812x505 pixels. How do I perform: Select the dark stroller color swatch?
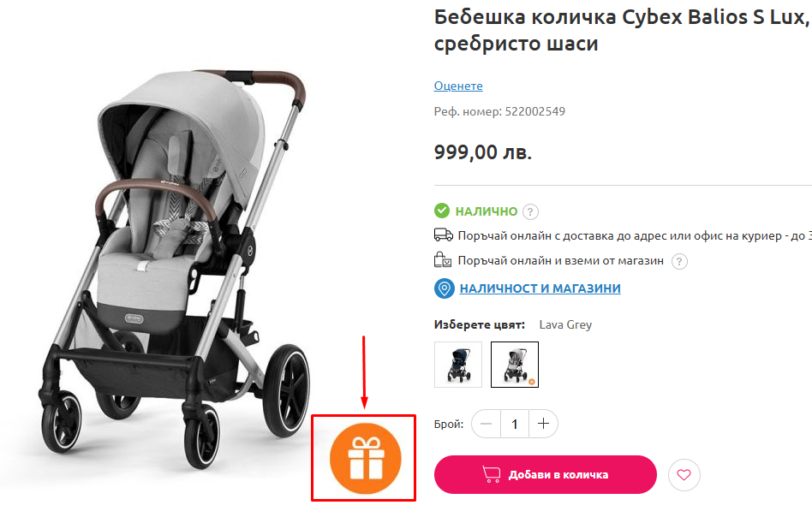coord(458,365)
